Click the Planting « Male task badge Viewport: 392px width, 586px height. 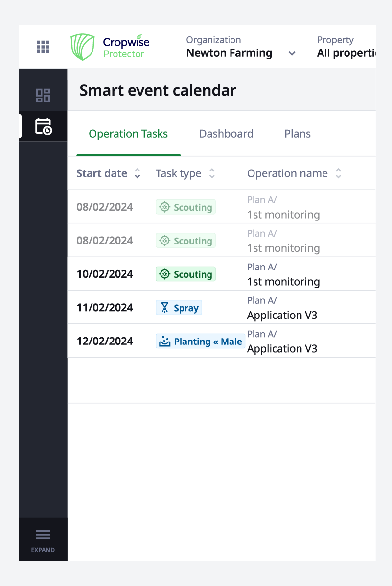pos(201,341)
